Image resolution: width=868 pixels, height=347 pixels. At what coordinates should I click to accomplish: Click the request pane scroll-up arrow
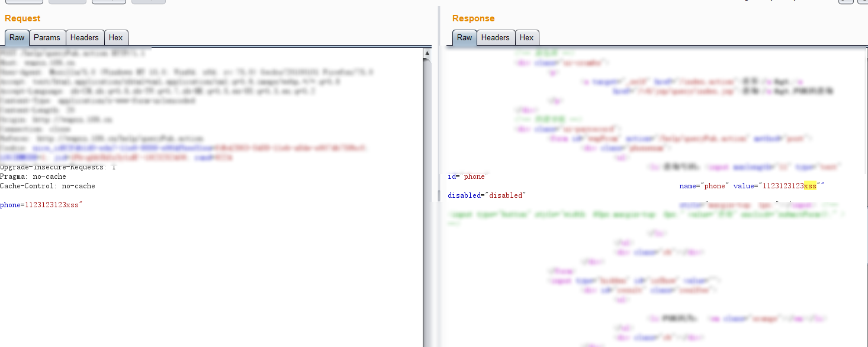[x=427, y=53]
